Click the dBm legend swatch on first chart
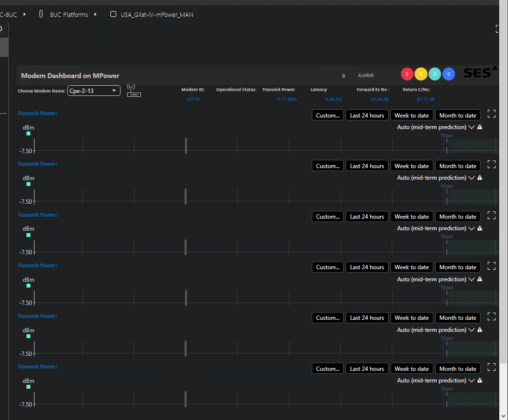The height and width of the screenshot is (420, 508). (x=28, y=133)
